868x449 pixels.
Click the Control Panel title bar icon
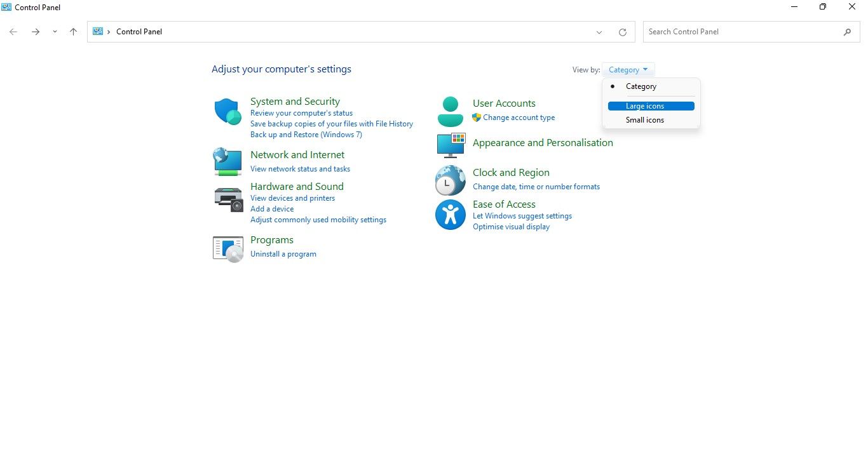pos(7,7)
